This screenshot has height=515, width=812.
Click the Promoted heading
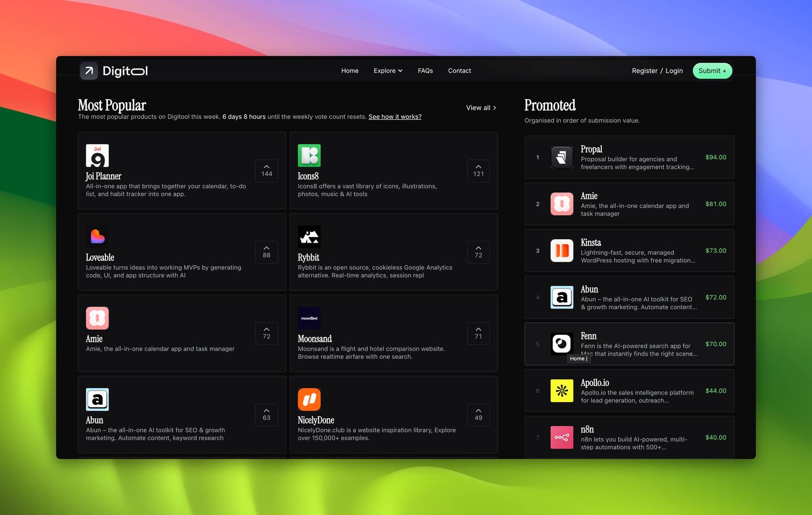[550, 105]
